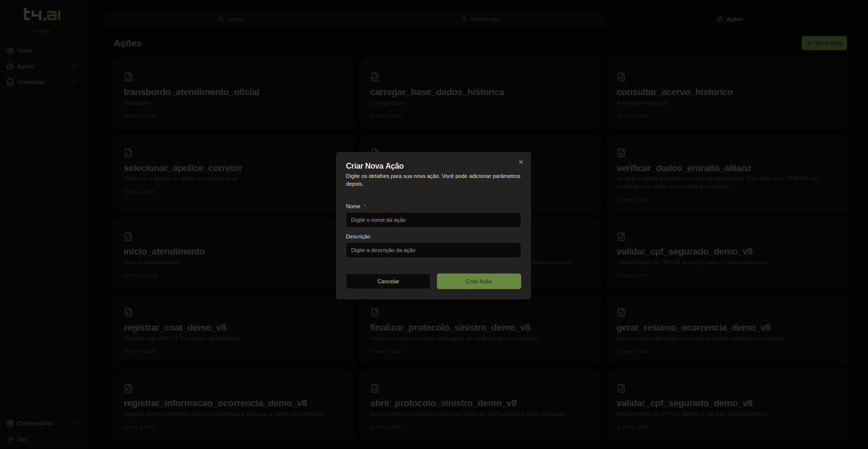Click the Criar Ação button
This screenshot has width=868, height=449.
(x=479, y=281)
